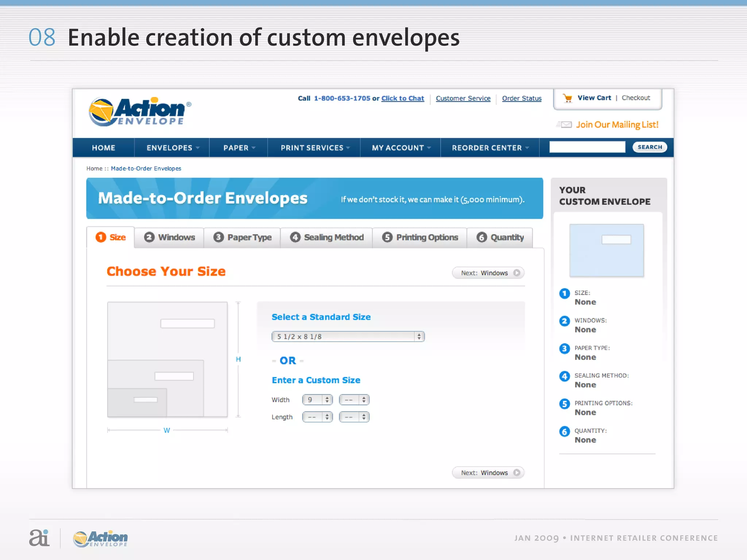Click step 4 circle icon beside SEALING METHOD summary

pyautogui.click(x=565, y=376)
